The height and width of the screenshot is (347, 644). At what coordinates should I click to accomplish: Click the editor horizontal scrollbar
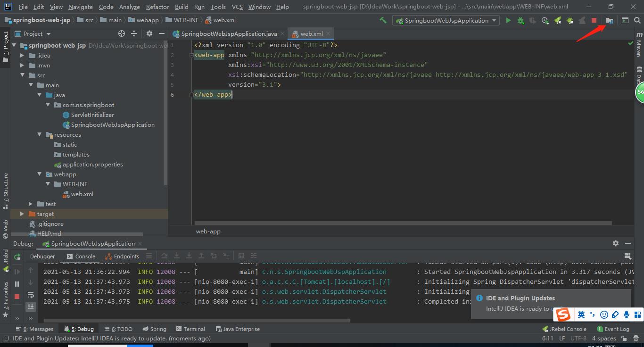403,223
